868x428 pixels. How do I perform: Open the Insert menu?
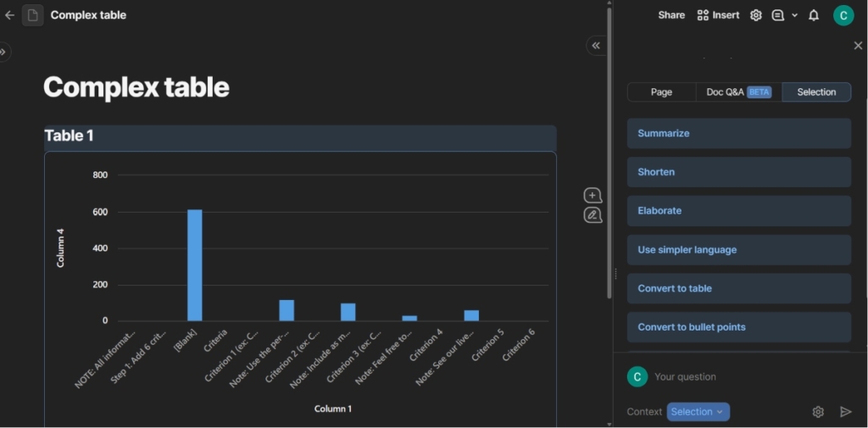[718, 15]
